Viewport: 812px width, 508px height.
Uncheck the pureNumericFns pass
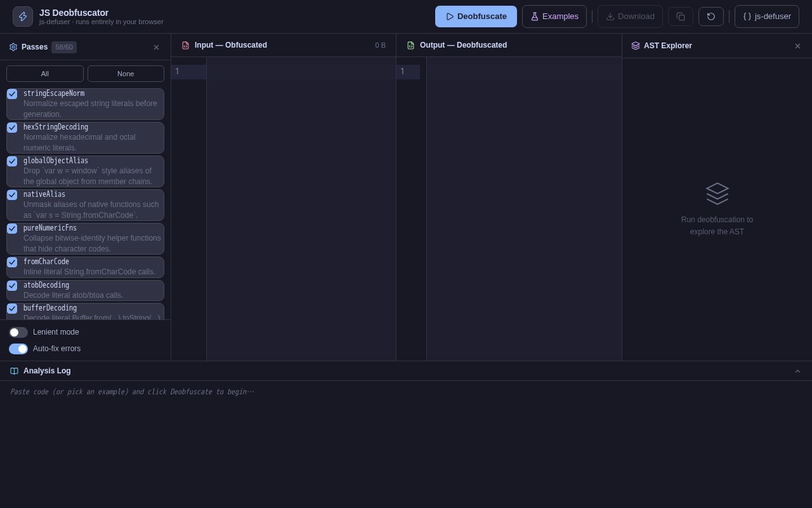point(12,229)
